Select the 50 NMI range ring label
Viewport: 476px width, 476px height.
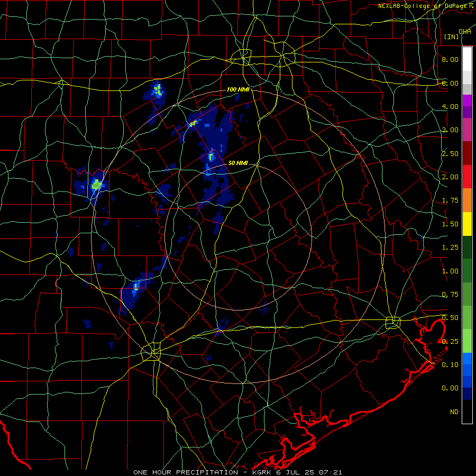238,163
